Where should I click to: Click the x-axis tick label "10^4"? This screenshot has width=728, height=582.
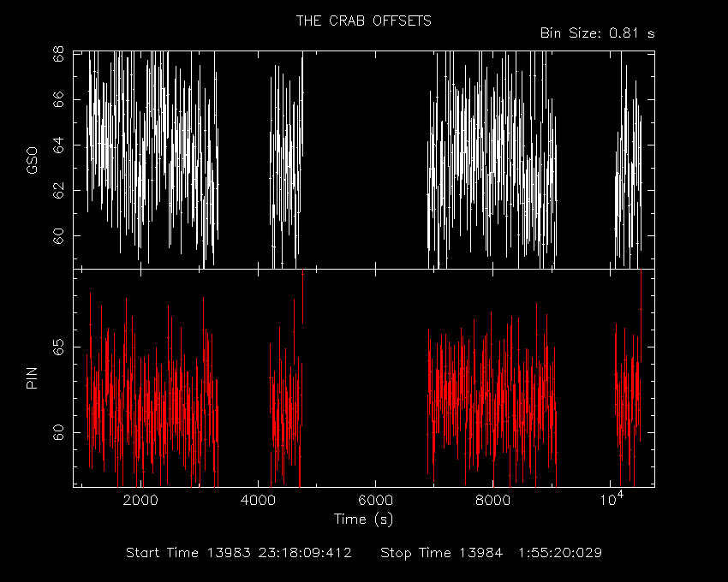(612, 499)
